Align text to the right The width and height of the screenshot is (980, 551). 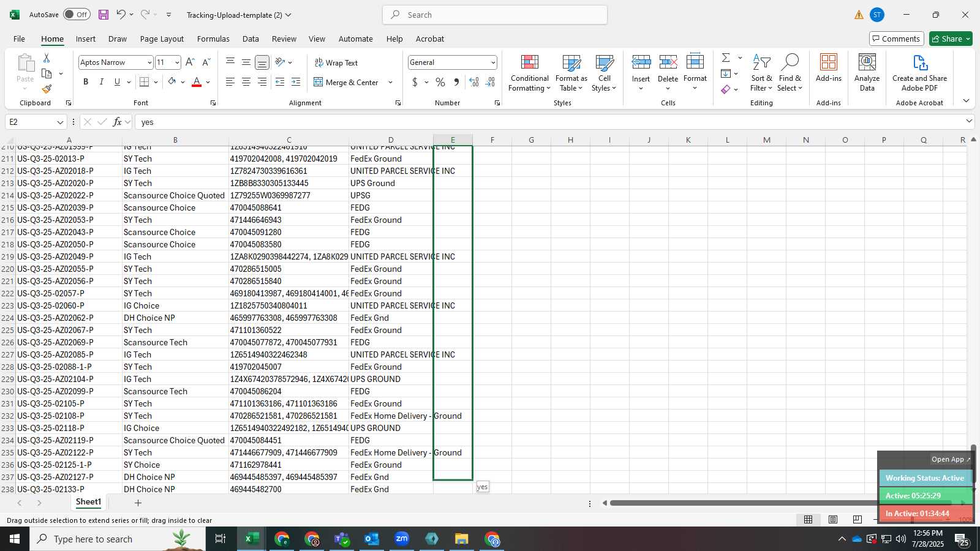pos(262,82)
